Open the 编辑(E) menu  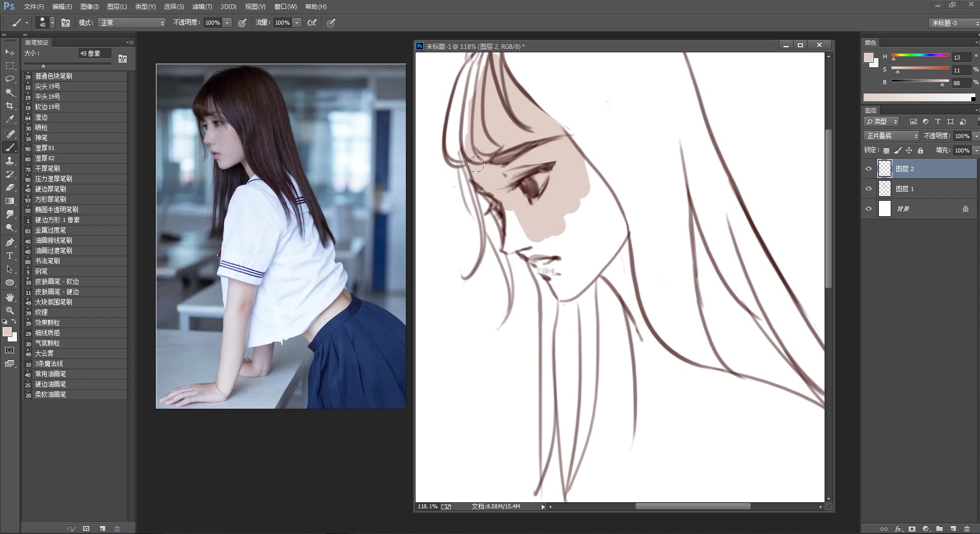coord(62,7)
